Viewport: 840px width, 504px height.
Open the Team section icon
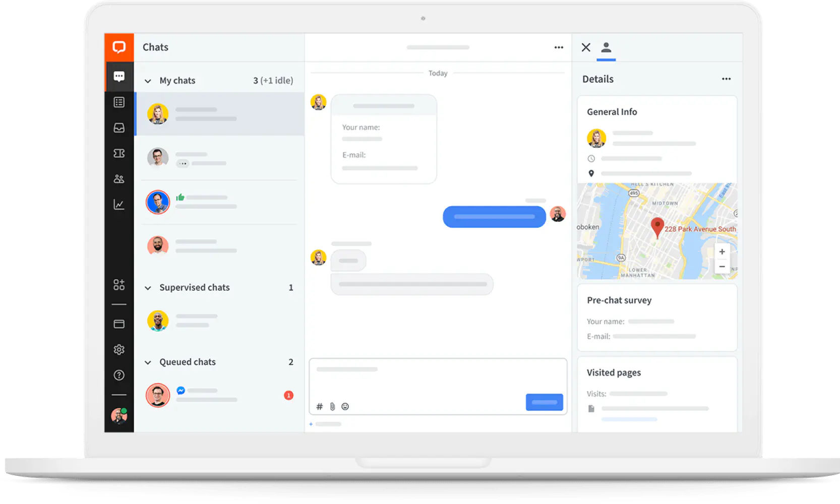119,178
